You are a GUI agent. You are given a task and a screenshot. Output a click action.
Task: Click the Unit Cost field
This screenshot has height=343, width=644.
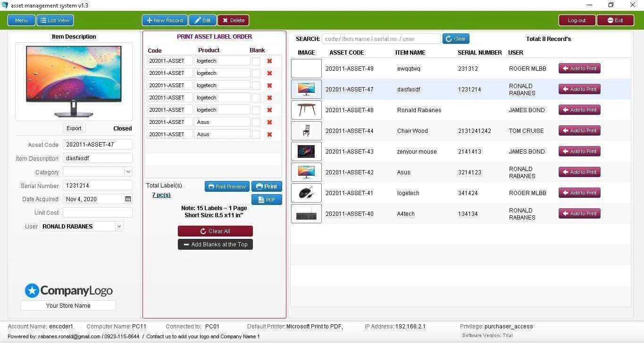pyautogui.click(x=97, y=212)
